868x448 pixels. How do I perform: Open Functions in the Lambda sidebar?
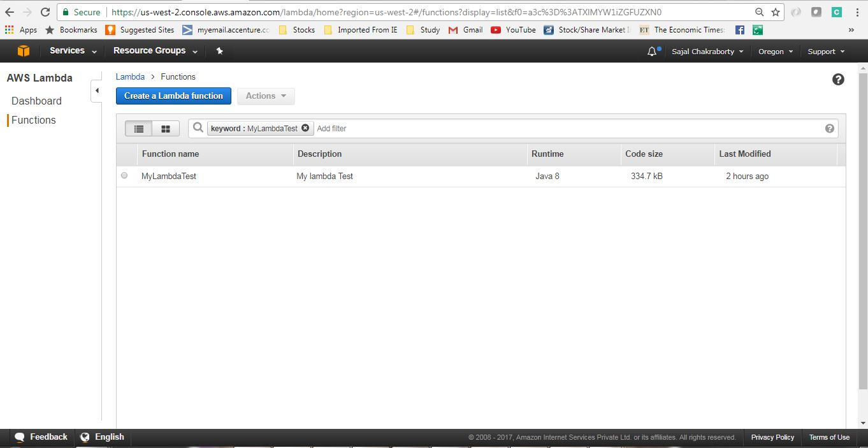33,120
